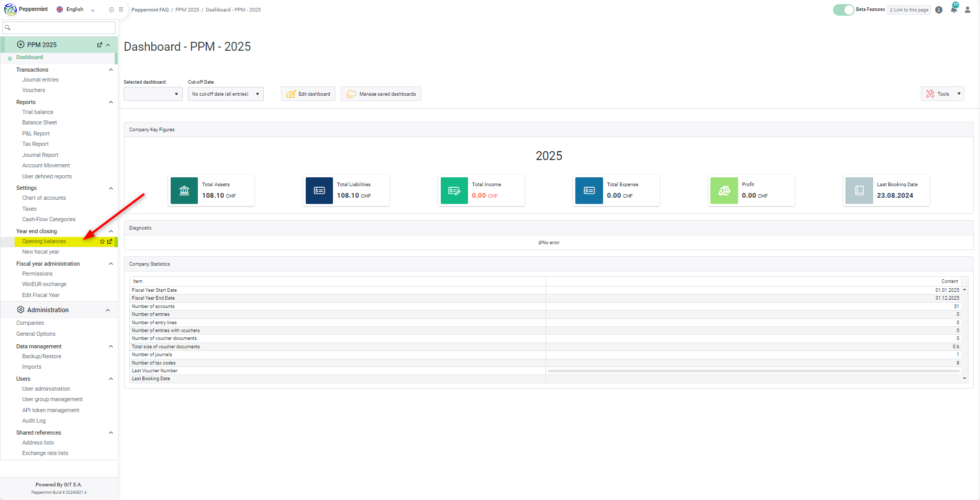Open PPM 2025 in new window icon
Image resolution: width=980 pixels, height=500 pixels.
(x=99, y=45)
